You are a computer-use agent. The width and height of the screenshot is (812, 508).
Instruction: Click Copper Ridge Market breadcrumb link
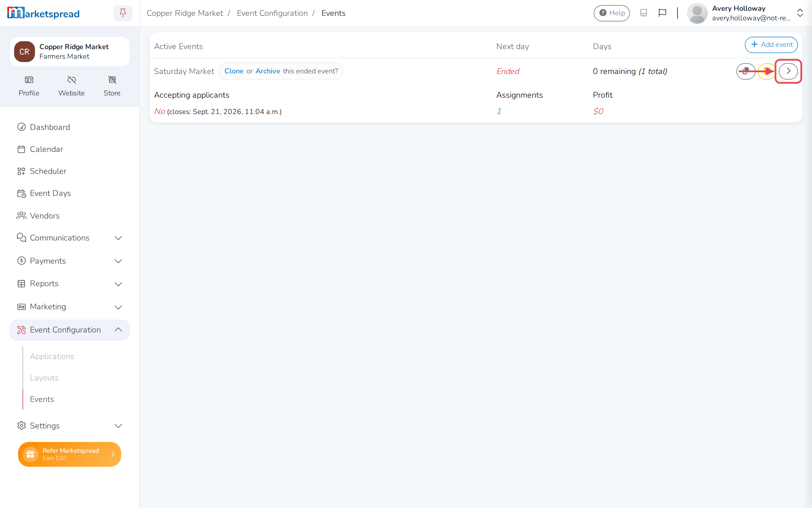(x=185, y=13)
